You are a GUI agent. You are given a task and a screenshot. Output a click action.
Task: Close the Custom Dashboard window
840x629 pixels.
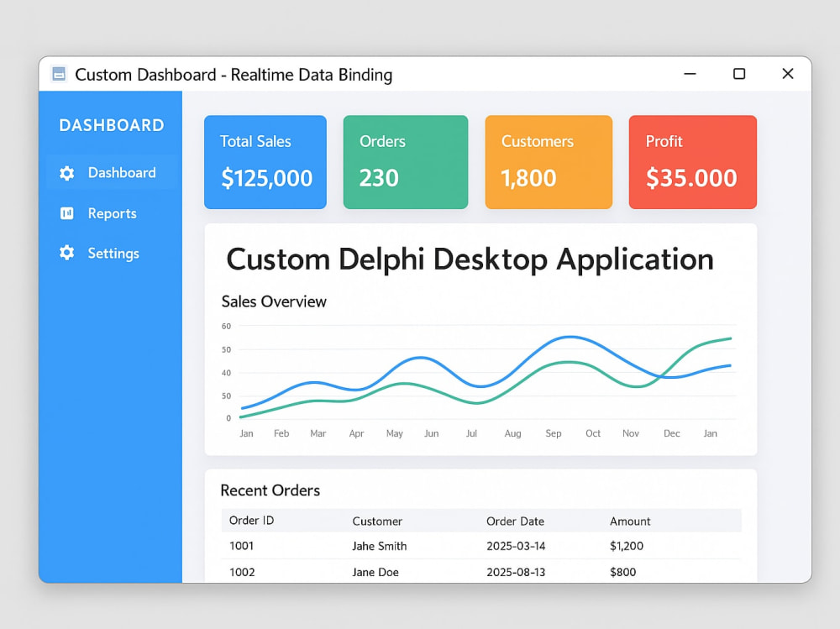788,74
